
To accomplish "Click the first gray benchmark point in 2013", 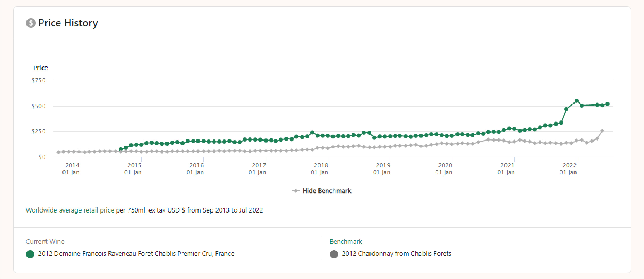I will coord(58,152).
